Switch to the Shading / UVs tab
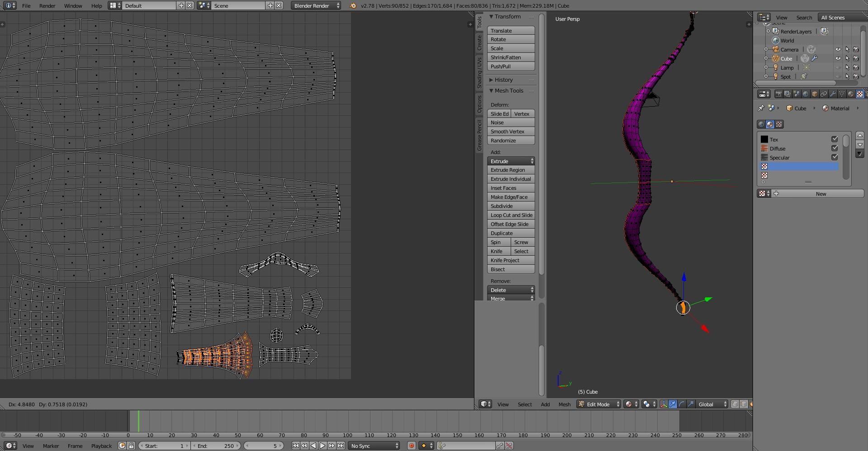 point(479,72)
